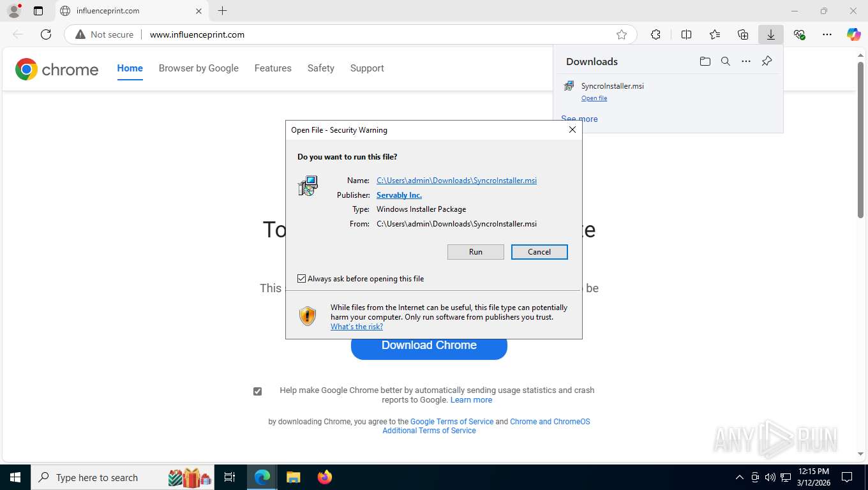Select the influenceprint.com browser tab

[131, 11]
